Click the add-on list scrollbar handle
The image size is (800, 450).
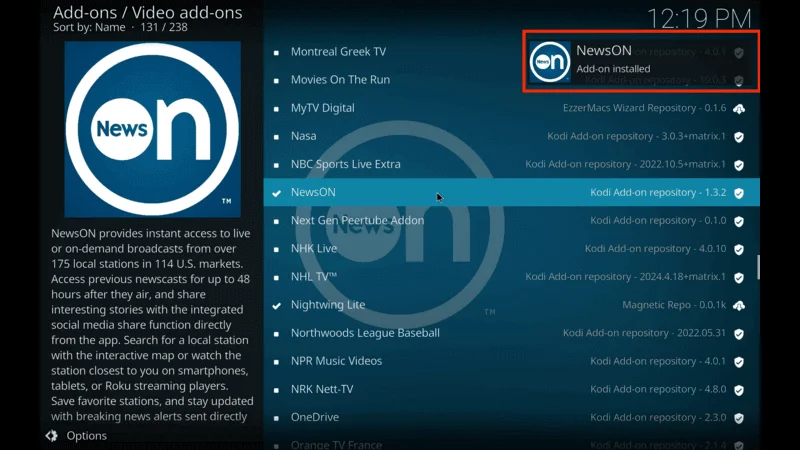click(757, 267)
